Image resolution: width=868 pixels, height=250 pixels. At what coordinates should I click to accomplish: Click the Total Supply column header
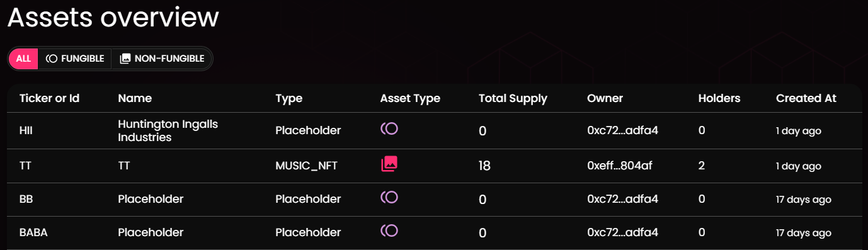coord(513,98)
